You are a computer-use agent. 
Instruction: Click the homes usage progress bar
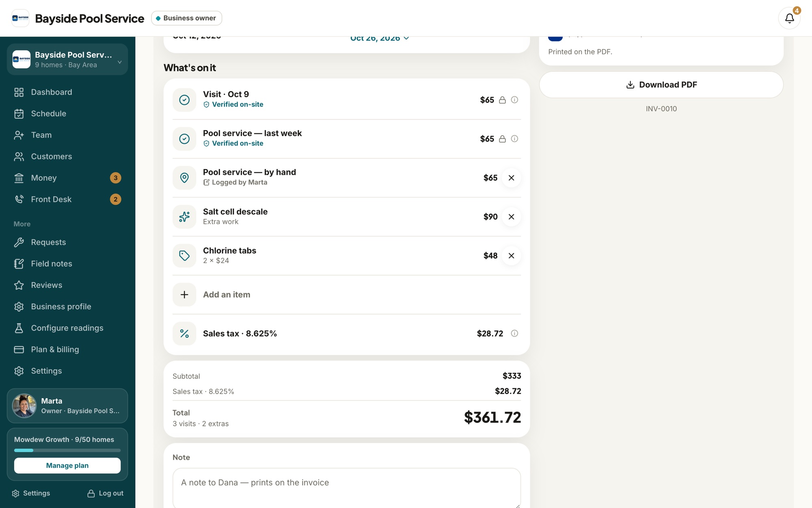coord(67,450)
